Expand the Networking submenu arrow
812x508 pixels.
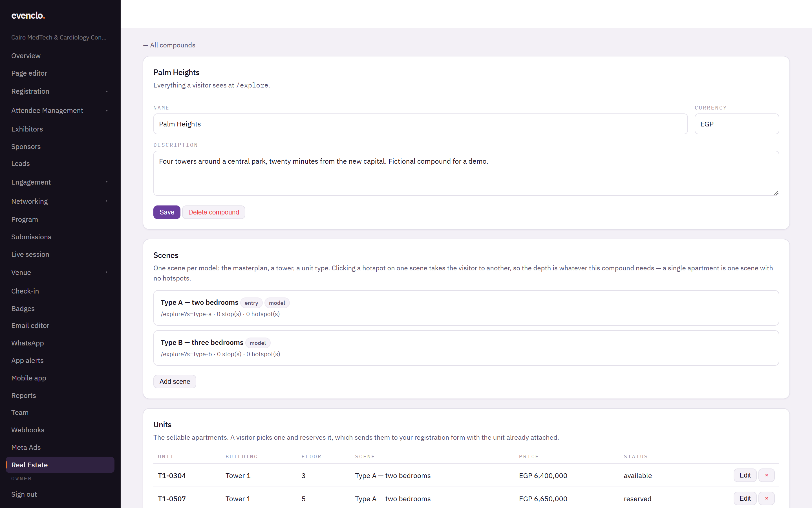(x=107, y=201)
